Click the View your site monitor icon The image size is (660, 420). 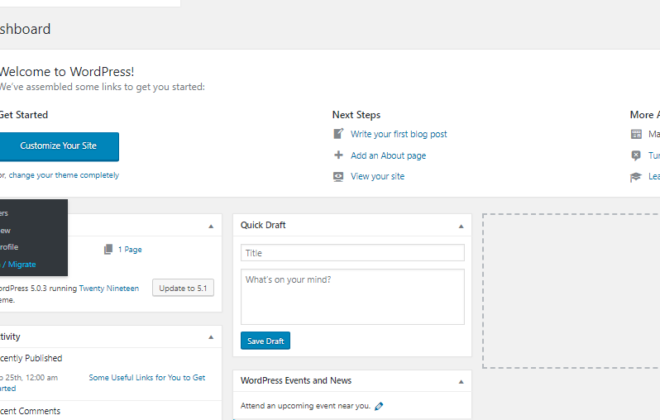tap(338, 176)
